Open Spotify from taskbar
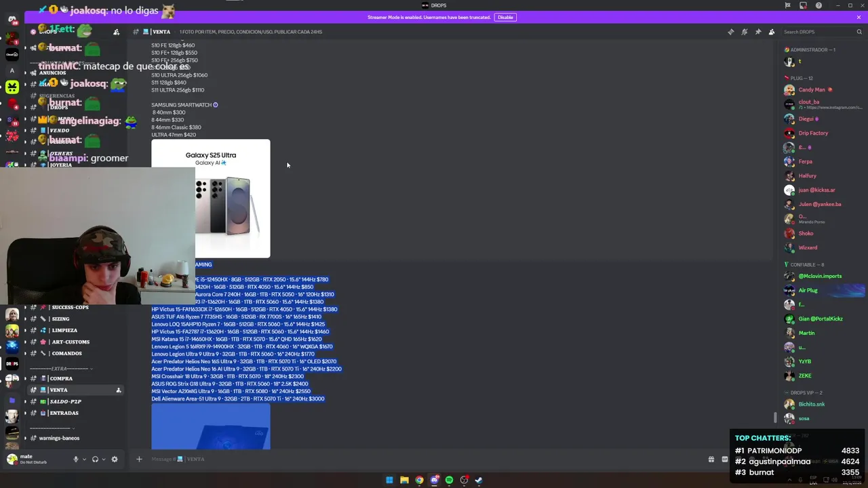The image size is (868, 488). (x=449, y=480)
